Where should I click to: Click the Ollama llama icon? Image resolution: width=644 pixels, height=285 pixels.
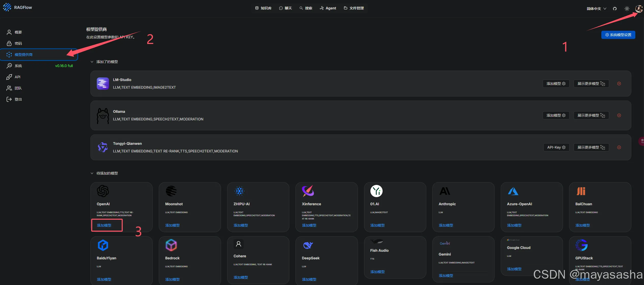click(103, 116)
